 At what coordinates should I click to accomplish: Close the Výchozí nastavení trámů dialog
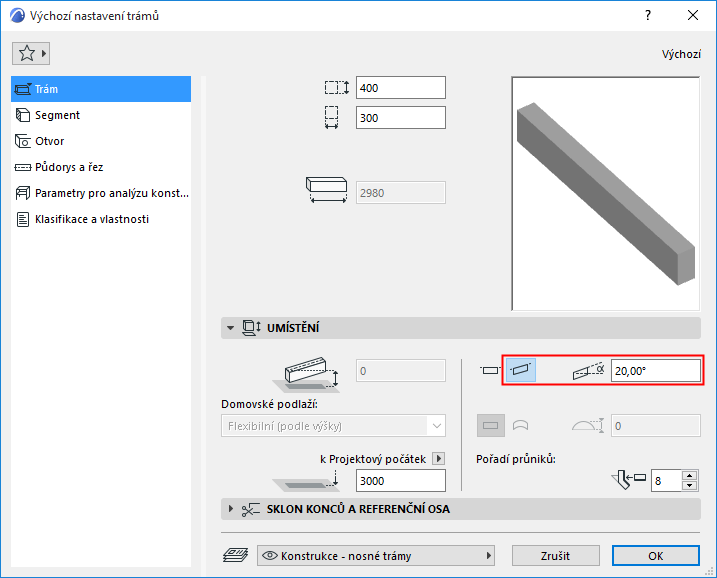(693, 15)
